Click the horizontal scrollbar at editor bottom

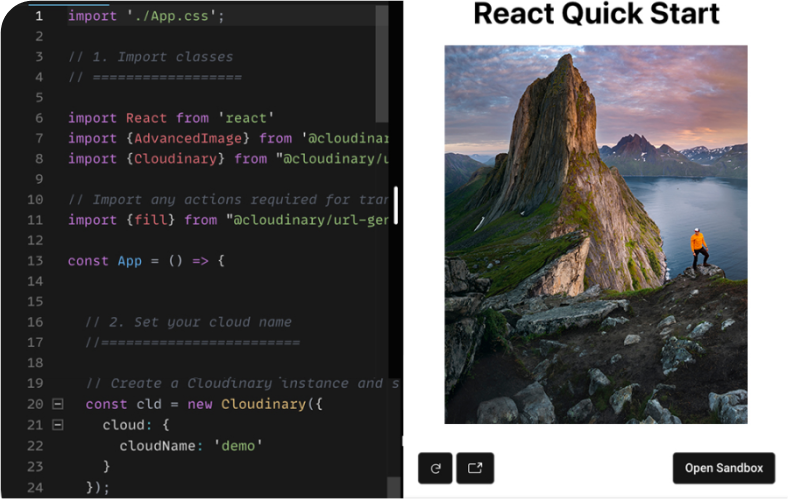200,494
